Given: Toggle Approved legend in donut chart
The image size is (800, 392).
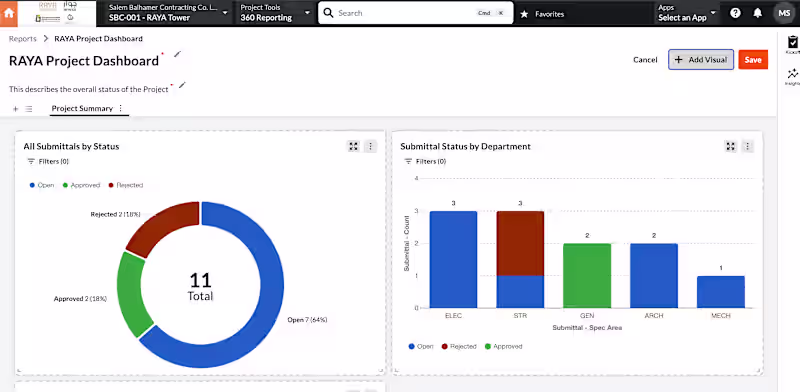Looking at the screenshot, I should (x=81, y=185).
